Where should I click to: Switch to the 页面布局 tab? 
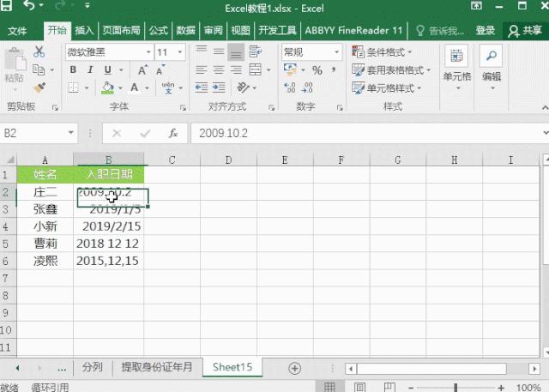(x=121, y=30)
